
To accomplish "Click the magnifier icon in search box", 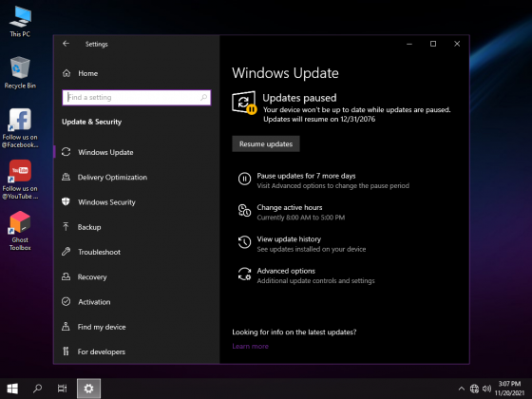I will pos(203,97).
